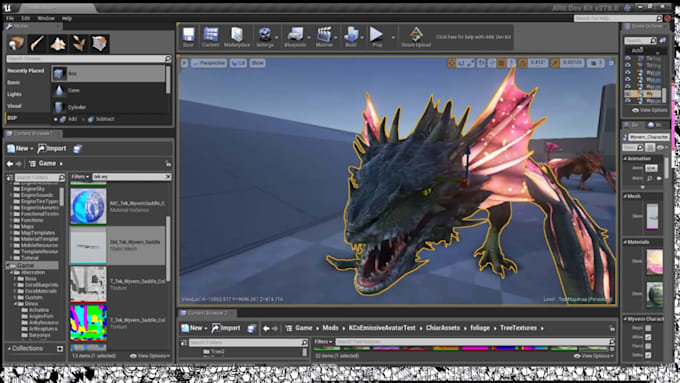
Task: Open the Content toolbar button
Action: point(210,36)
